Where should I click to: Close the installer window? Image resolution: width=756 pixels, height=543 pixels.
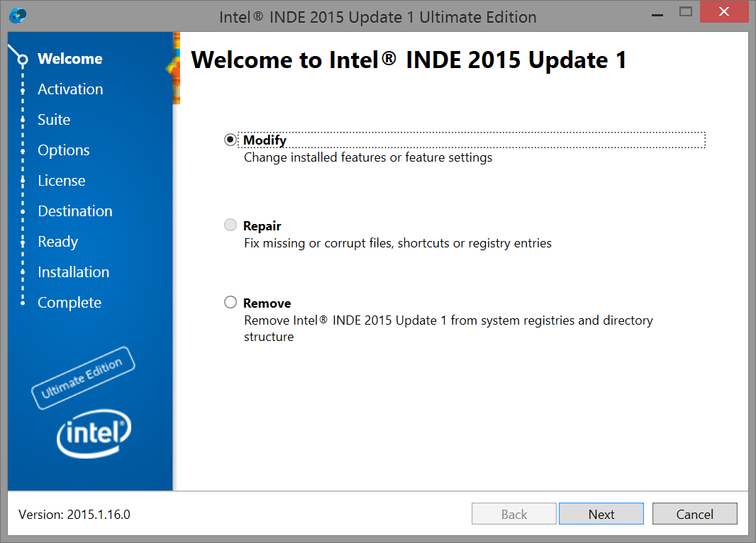coord(723,11)
